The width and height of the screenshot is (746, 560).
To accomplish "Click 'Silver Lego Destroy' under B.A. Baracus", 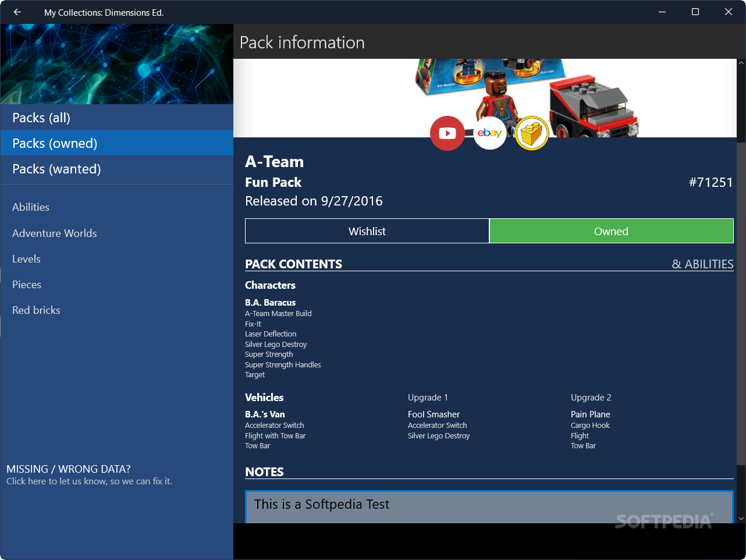I will click(x=276, y=345).
